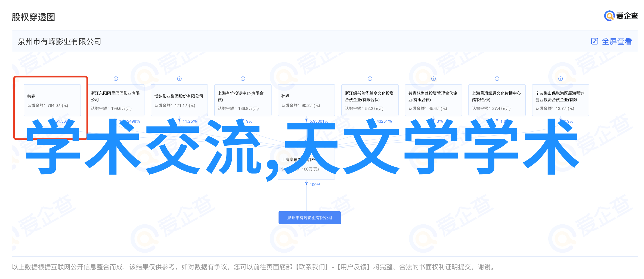Expand plus icon above 上海有竹投资中心

pos(243,79)
